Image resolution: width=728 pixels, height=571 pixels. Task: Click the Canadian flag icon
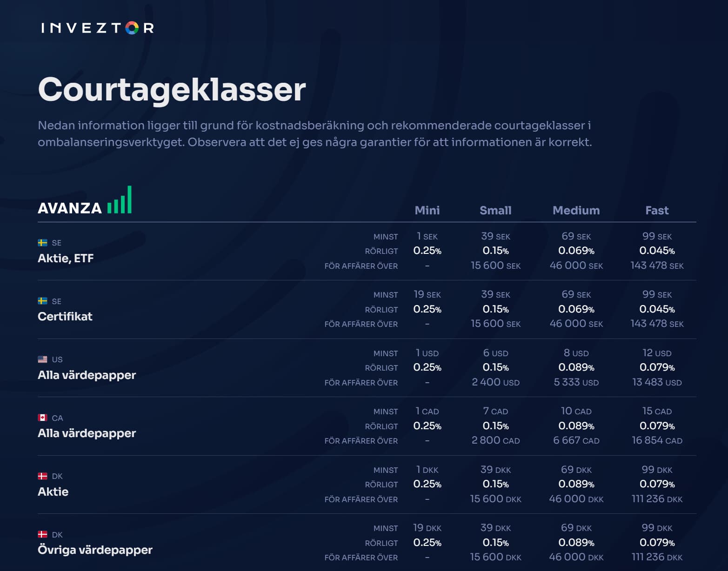[x=42, y=418]
